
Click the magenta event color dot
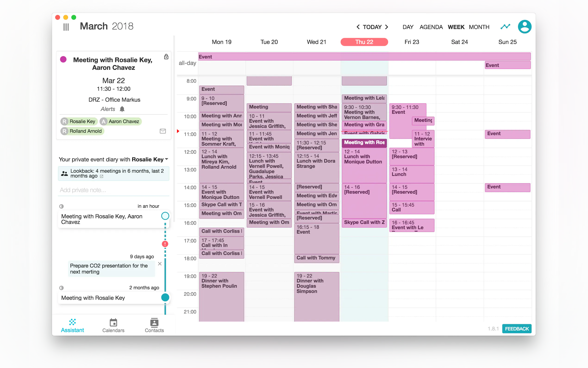coord(63,59)
